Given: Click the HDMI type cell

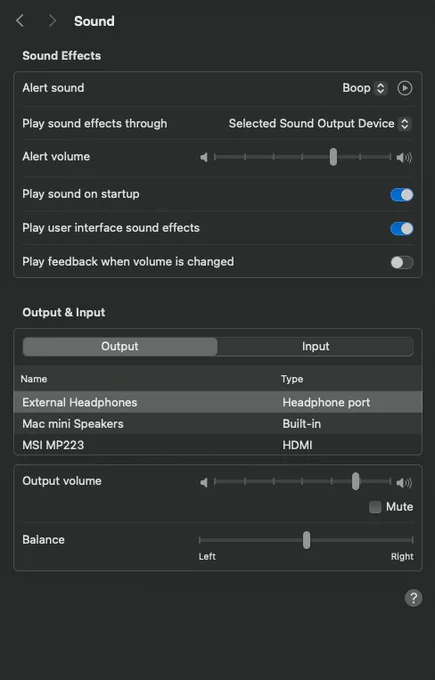Looking at the screenshot, I should (297, 445).
